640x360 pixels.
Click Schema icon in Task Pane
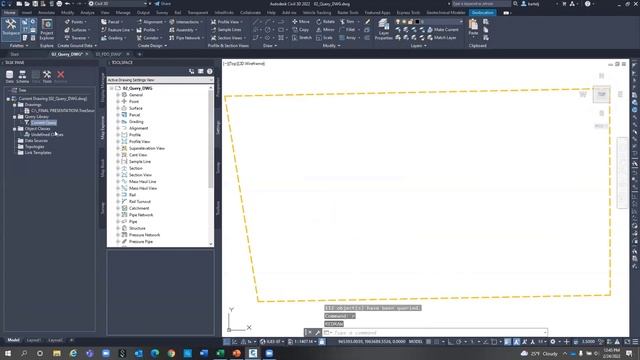click(x=22, y=76)
